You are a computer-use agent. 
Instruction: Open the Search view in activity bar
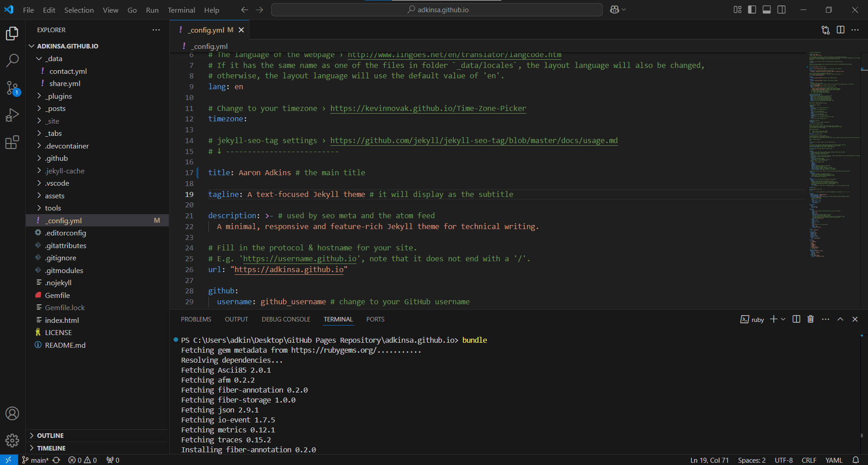click(12, 60)
